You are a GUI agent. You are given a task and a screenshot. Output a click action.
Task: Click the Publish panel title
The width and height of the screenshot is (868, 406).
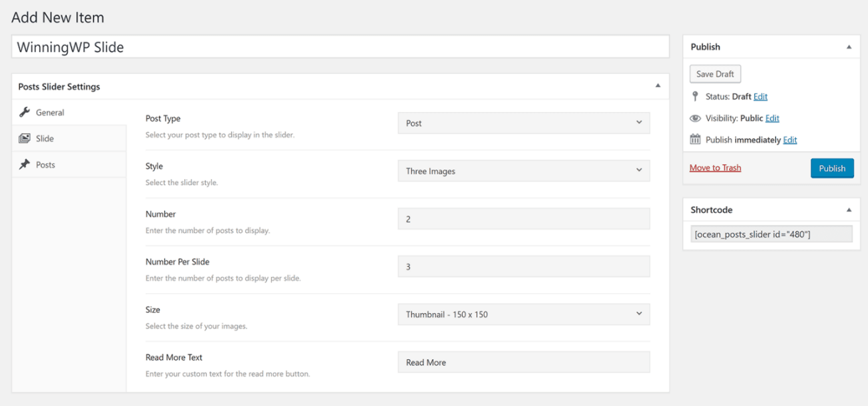pyautogui.click(x=706, y=47)
